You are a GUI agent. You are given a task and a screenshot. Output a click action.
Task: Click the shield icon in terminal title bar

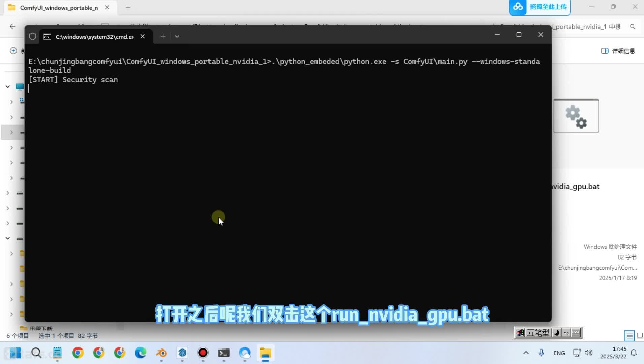pyautogui.click(x=33, y=36)
